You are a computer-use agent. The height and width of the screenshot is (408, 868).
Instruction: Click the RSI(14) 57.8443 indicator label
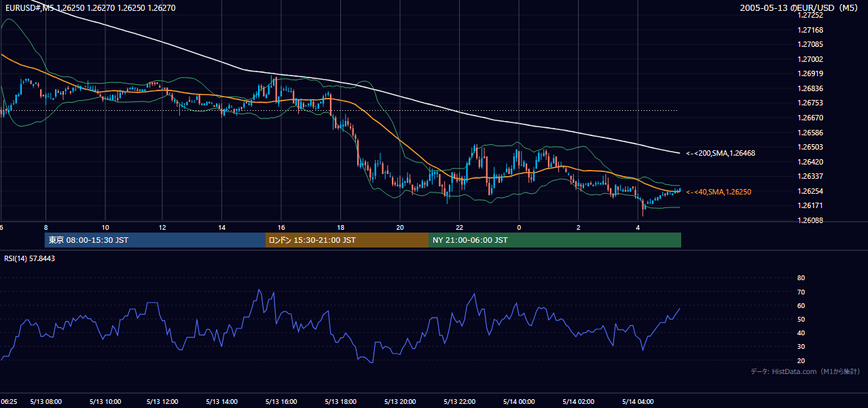click(x=30, y=258)
